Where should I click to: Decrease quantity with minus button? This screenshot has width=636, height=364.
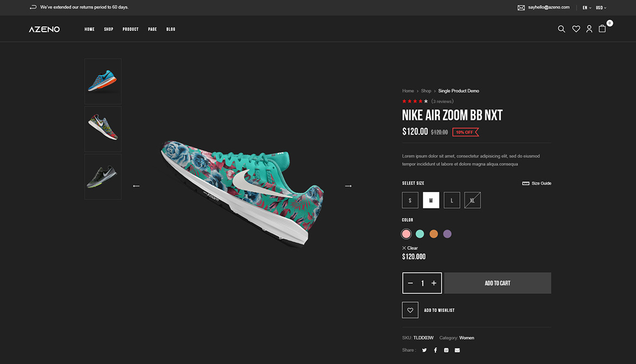[x=410, y=283]
